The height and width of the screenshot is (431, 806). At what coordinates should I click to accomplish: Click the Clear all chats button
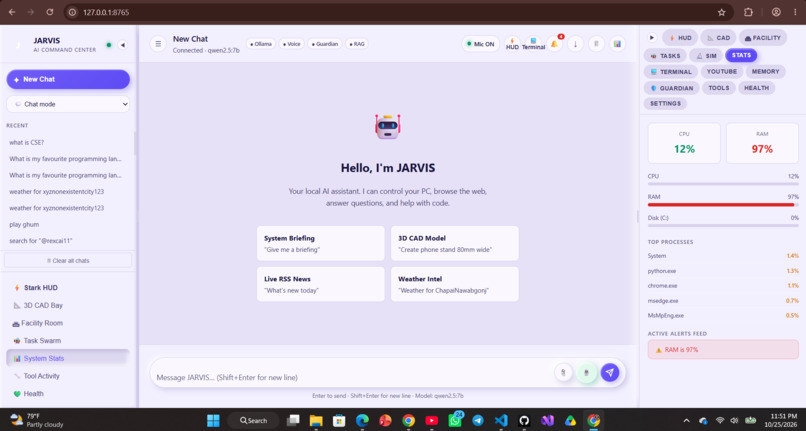tap(68, 261)
